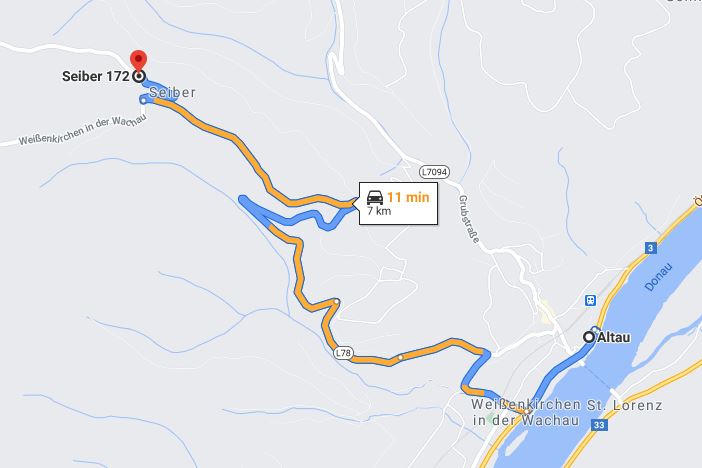Click the L78 road shield
Viewport: 702px width, 468px height.
click(343, 353)
